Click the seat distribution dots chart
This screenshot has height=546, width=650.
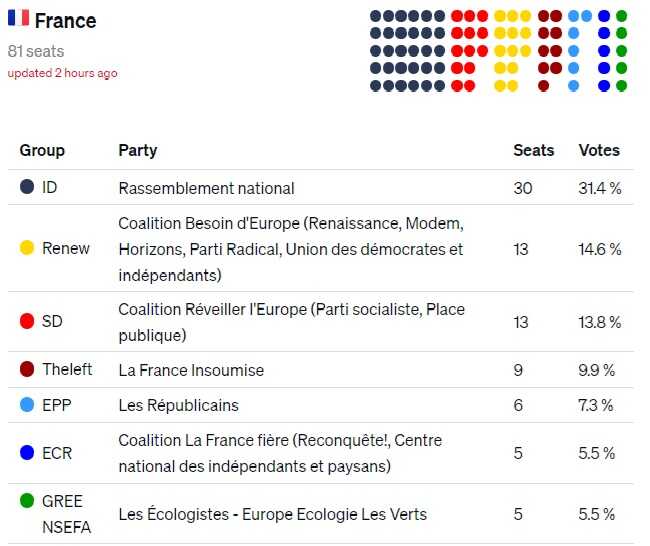[498, 51]
